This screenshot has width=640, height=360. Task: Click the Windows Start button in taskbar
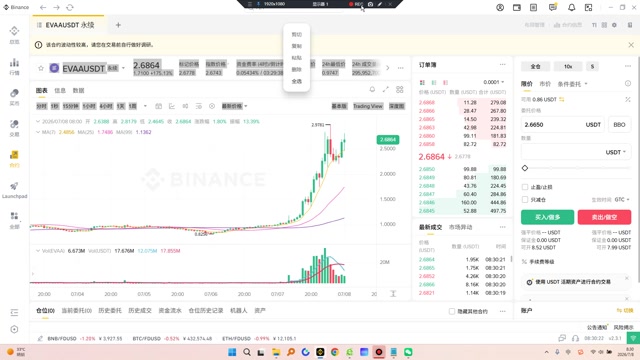232,352
